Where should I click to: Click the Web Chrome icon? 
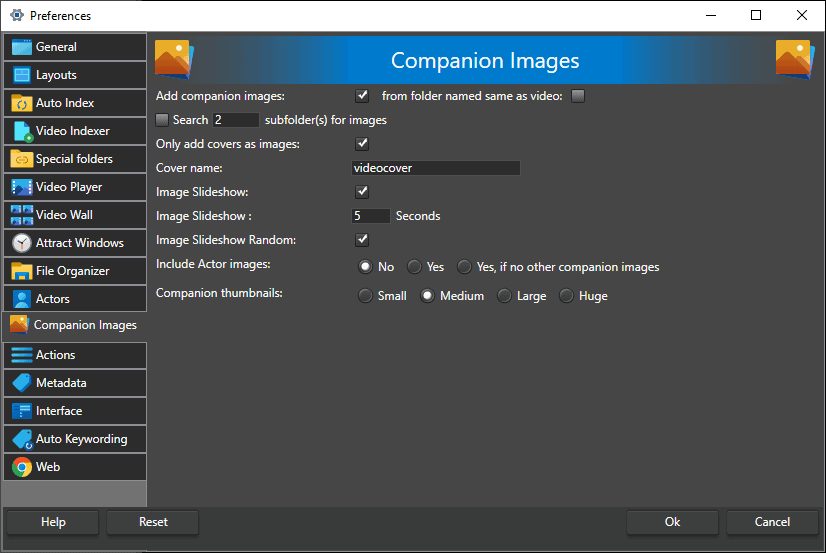click(22, 467)
